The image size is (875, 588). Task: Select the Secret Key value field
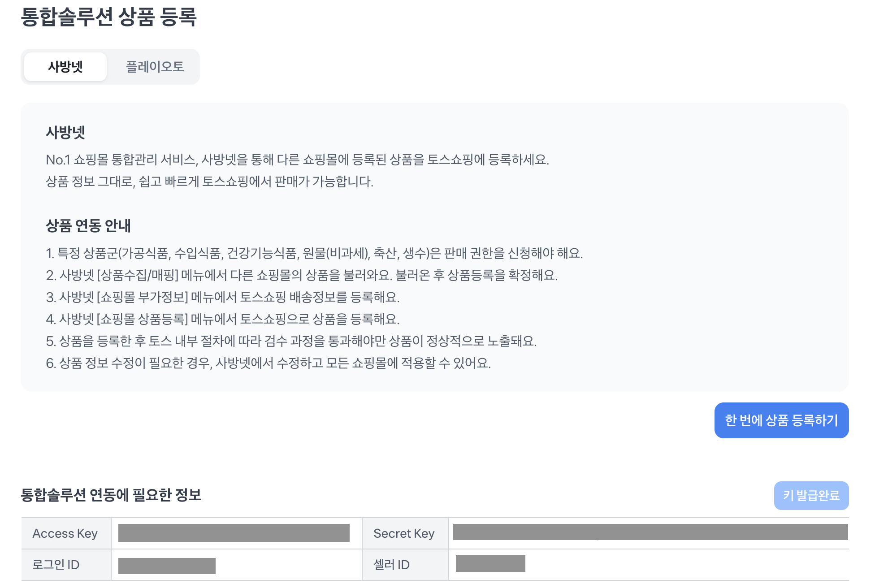click(650, 532)
